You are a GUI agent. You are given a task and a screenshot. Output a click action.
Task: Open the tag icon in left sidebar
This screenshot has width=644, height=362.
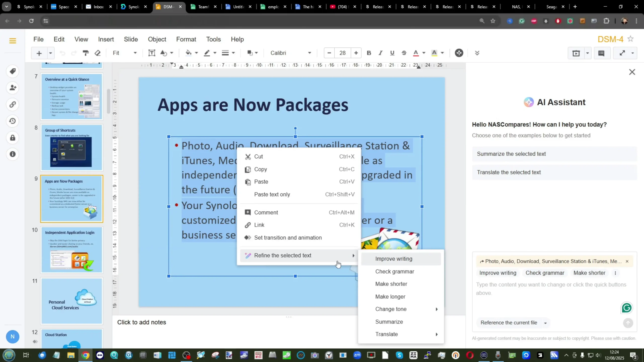pos(13,71)
